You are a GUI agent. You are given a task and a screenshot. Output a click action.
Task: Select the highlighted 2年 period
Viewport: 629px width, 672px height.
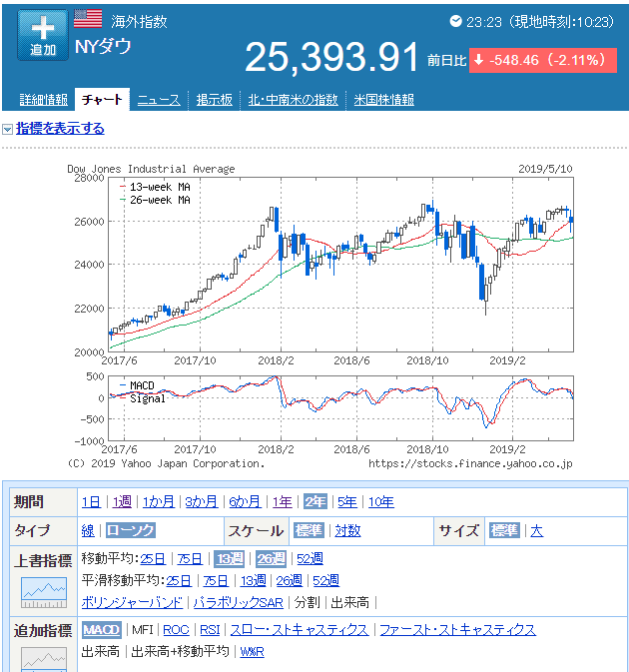pos(315,501)
